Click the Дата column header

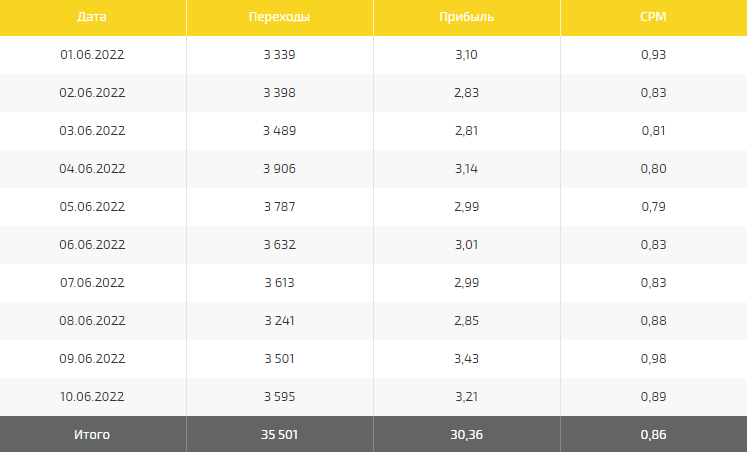[92, 17]
